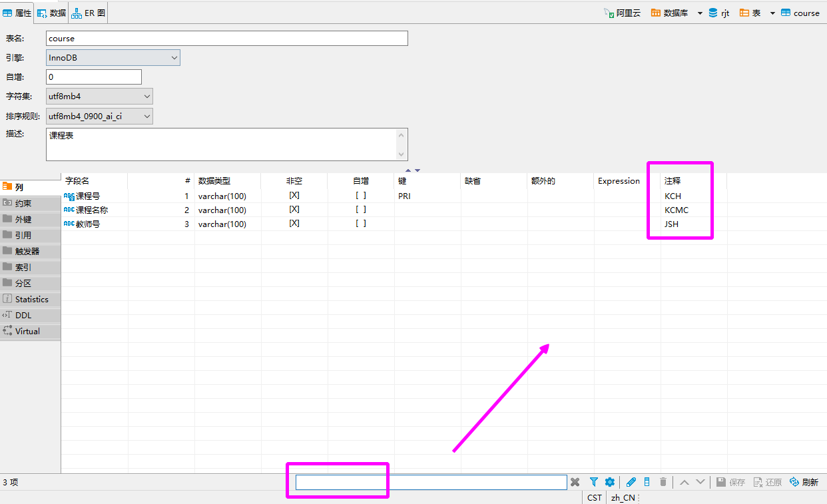Open the ER 图 tab
The width and height of the screenshot is (827, 504).
coord(89,13)
